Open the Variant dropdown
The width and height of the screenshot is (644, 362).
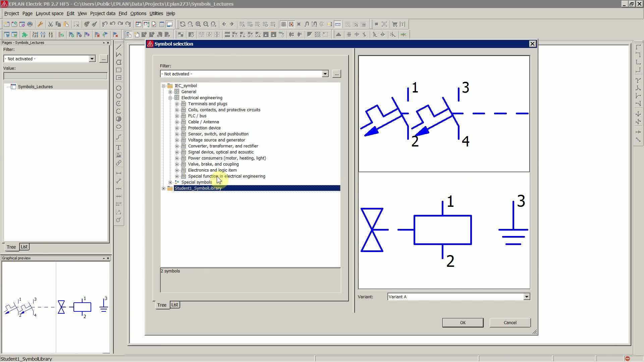point(527,297)
